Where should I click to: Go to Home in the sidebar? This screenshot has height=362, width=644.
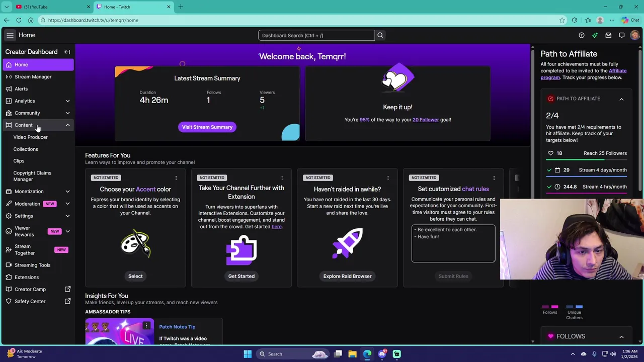pyautogui.click(x=38, y=64)
